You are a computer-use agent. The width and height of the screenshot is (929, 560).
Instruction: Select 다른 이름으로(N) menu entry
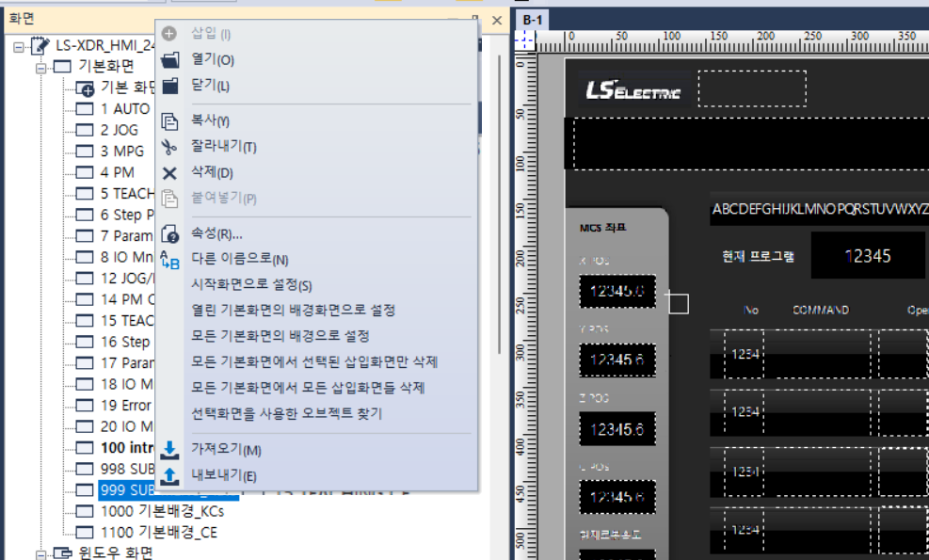[240, 260]
